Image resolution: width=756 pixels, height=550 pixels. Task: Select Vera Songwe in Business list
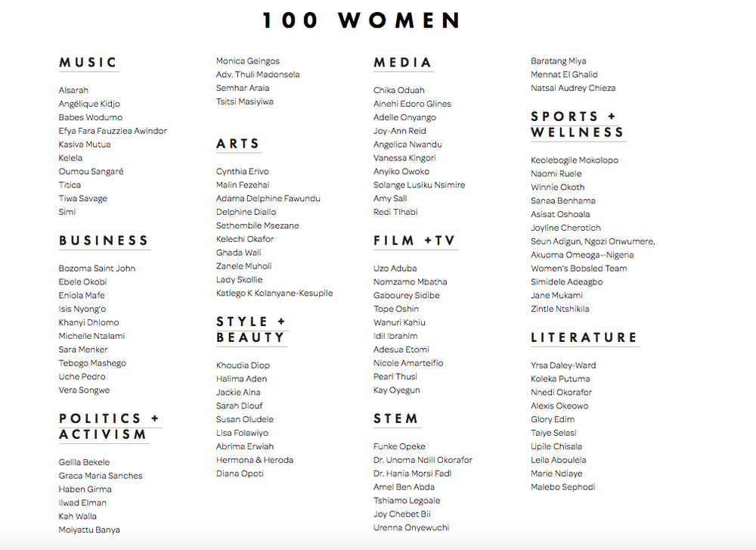(84, 390)
